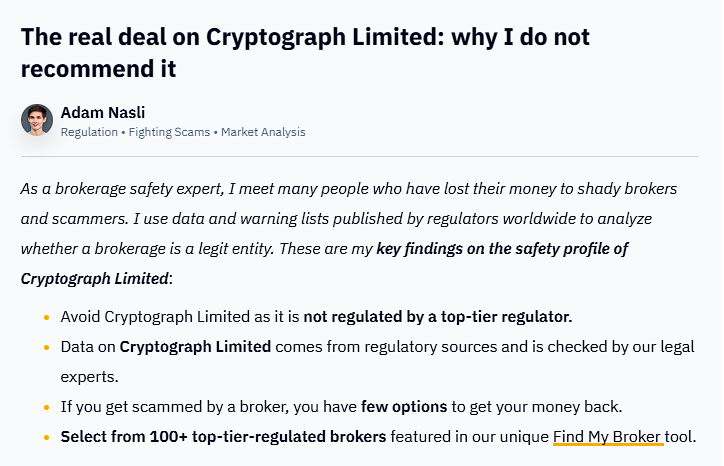Click the italic 'Cryptograph Limited' ending the intro
Image resolution: width=724 pixels, height=466 pixels.
tap(95, 279)
